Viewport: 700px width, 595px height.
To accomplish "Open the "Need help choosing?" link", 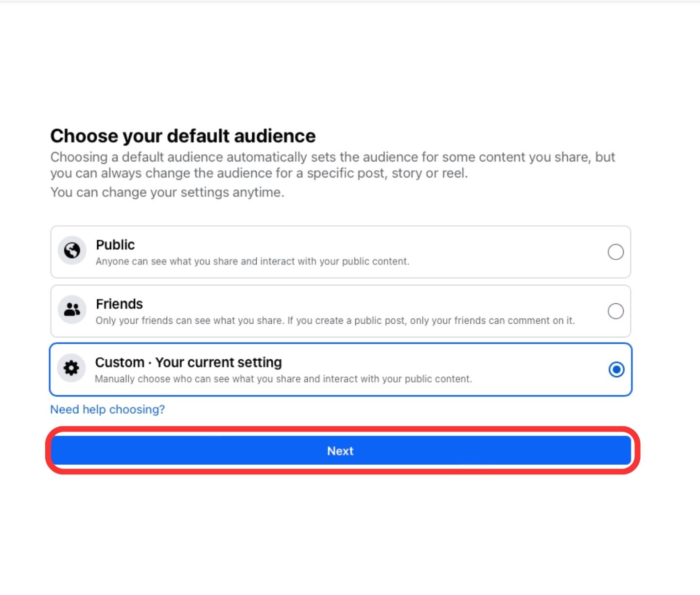I will click(x=107, y=409).
